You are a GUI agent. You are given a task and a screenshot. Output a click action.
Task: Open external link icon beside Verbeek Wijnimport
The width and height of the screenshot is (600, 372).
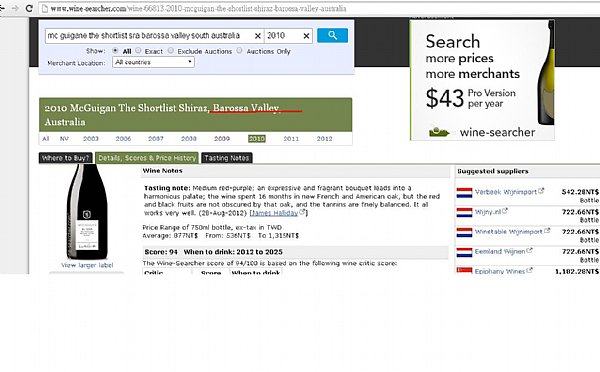pos(541,190)
